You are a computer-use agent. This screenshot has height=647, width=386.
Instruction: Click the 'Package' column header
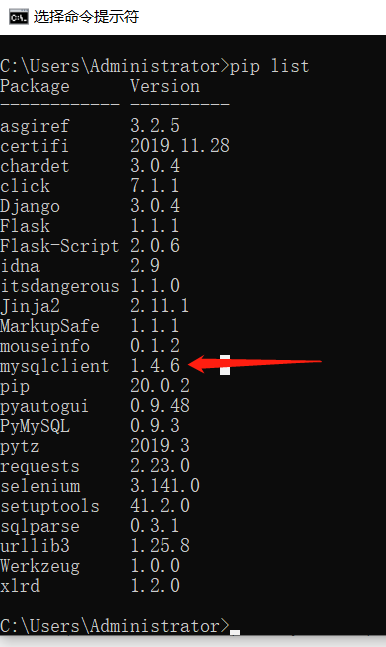point(35,87)
